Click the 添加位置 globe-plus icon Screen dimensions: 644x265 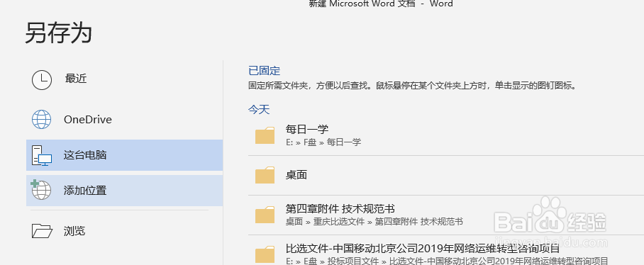pyautogui.click(x=41, y=190)
